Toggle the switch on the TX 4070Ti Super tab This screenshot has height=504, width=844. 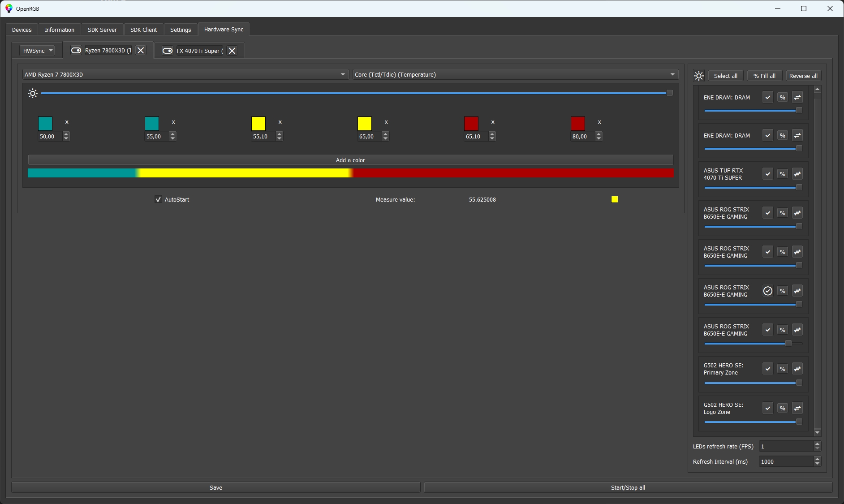click(168, 51)
